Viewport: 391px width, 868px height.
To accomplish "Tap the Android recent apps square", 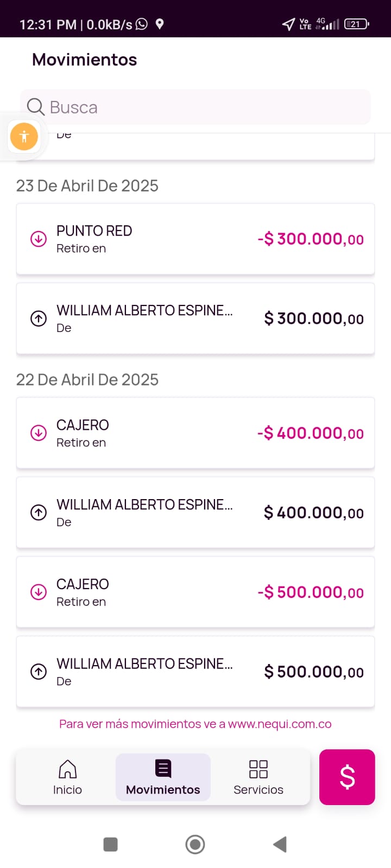I will coord(110,844).
